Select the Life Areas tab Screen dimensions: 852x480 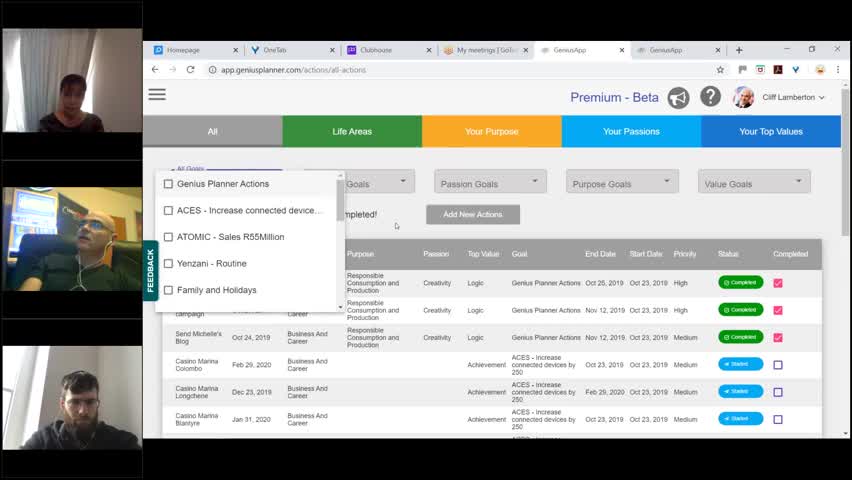click(x=352, y=132)
